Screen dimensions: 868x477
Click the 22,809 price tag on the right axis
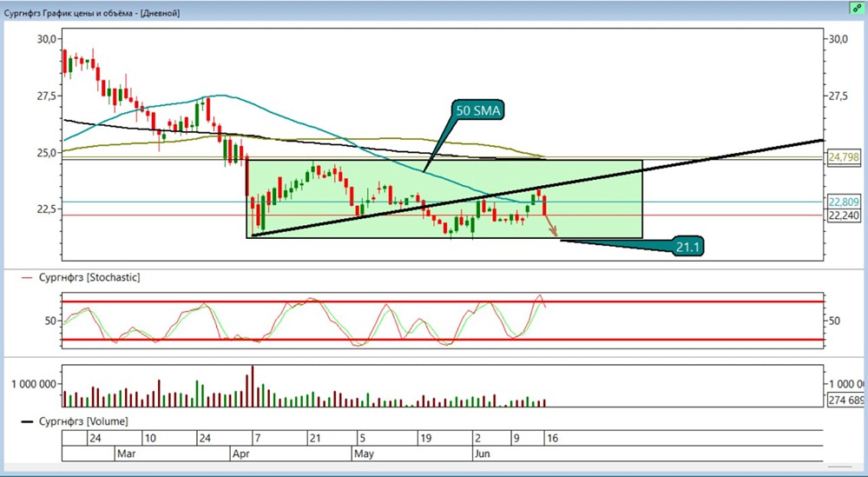(x=843, y=202)
